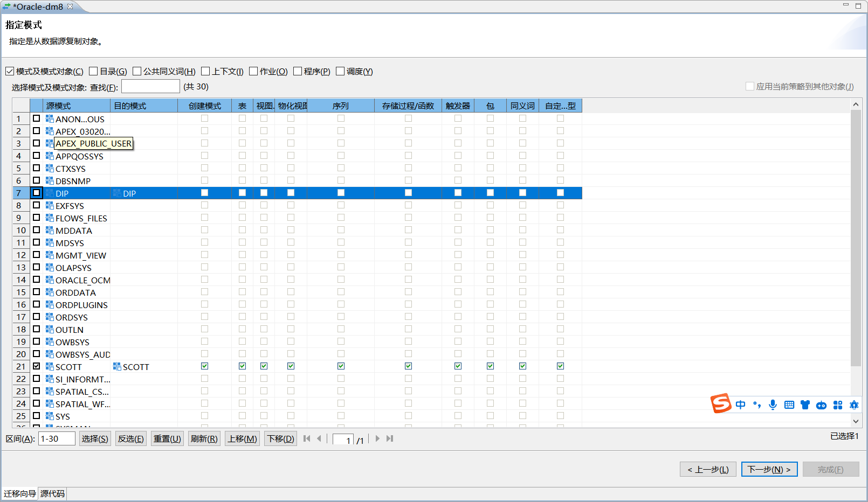The width and height of the screenshot is (868, 502).
Task: Click the scrollbar down arrow
Action: coord(856,421)
